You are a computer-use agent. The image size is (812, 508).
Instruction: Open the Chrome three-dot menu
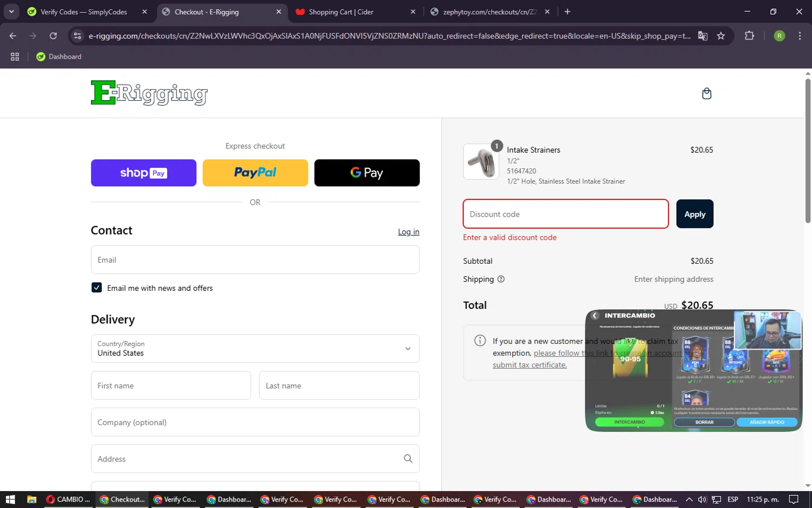800,36
